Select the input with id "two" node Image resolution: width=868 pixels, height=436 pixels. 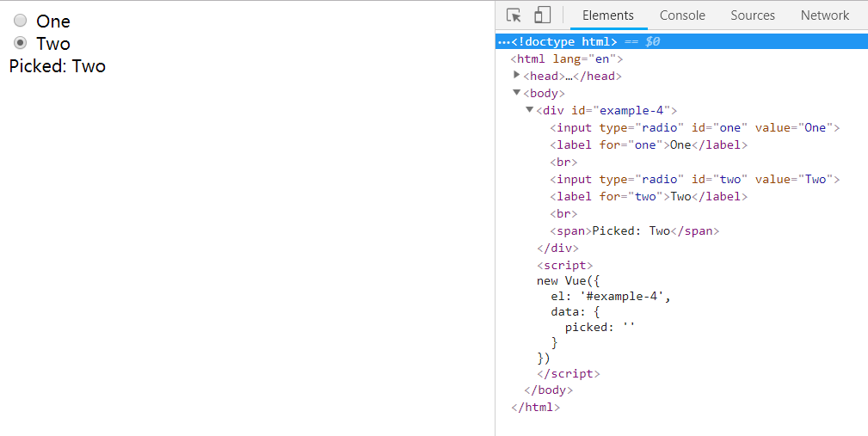694,179
